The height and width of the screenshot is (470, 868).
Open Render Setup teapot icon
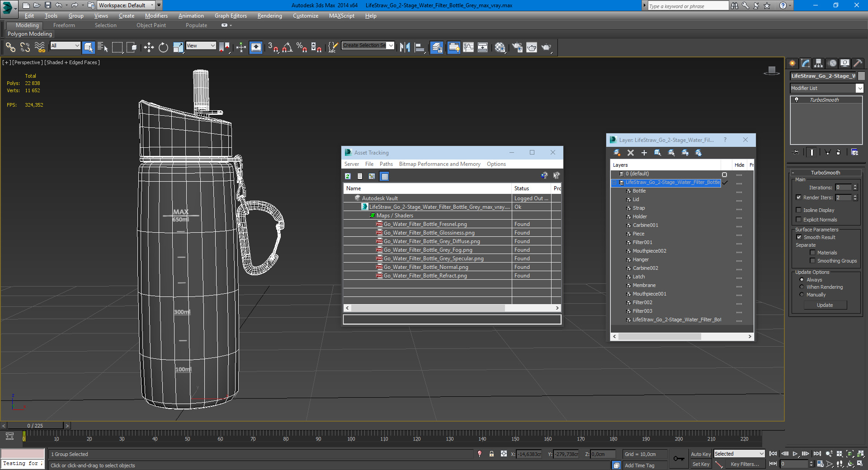(517, 47)
